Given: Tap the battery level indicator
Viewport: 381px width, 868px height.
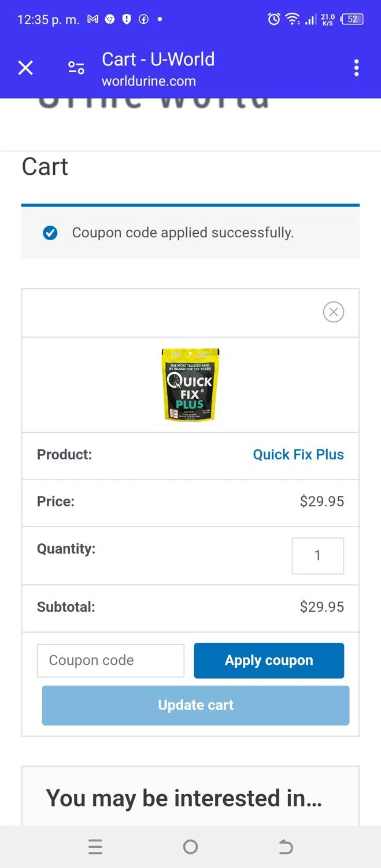Looking at the screenshot, I should click(x=352, y=20).
